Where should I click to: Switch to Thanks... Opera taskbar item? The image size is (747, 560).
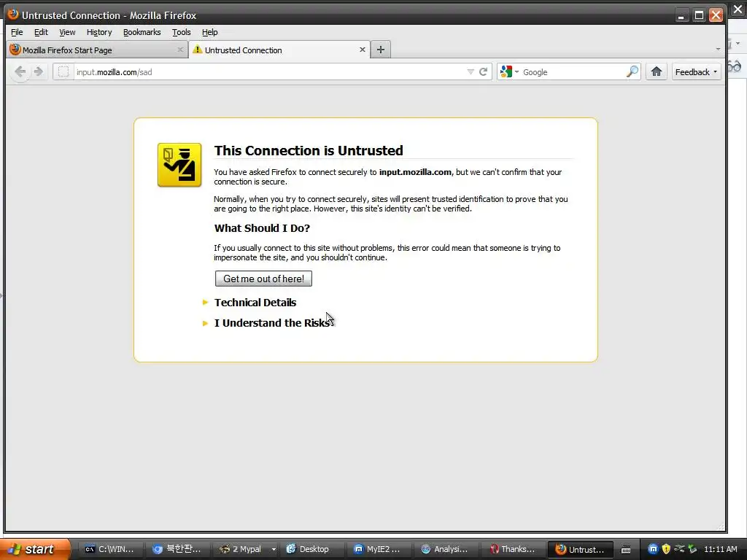point(512,549)
